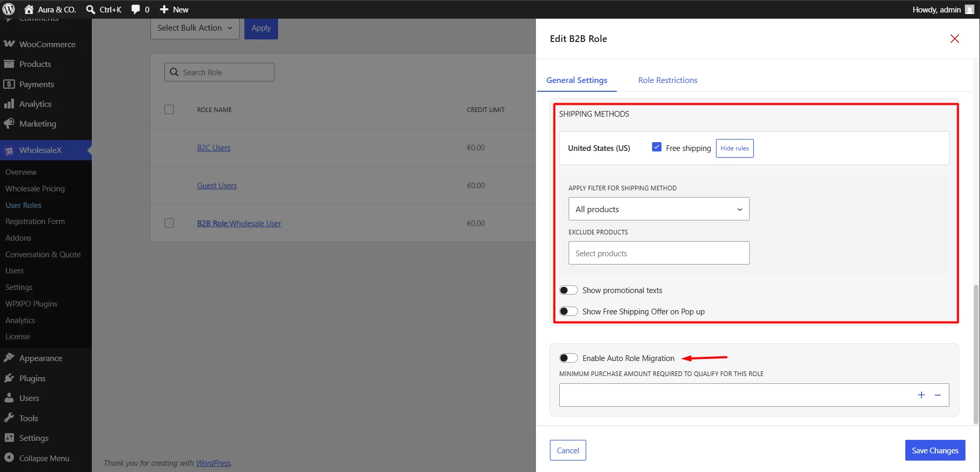Click the Tools wrench icon
Viewport: 980px width, 472px height.
9,418
